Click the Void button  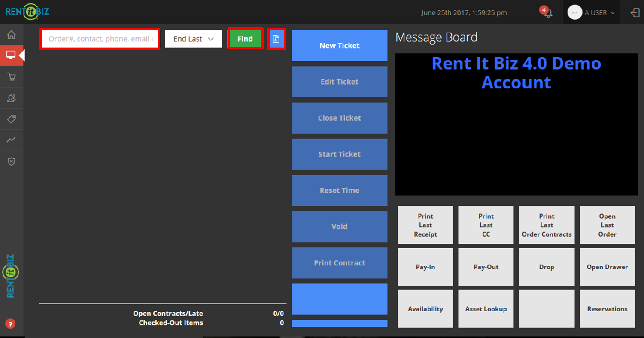(340, 227)
